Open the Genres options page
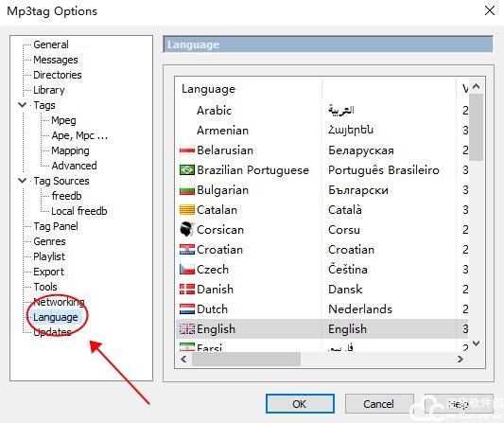This screenshot has height=423, width=504. 49,241
